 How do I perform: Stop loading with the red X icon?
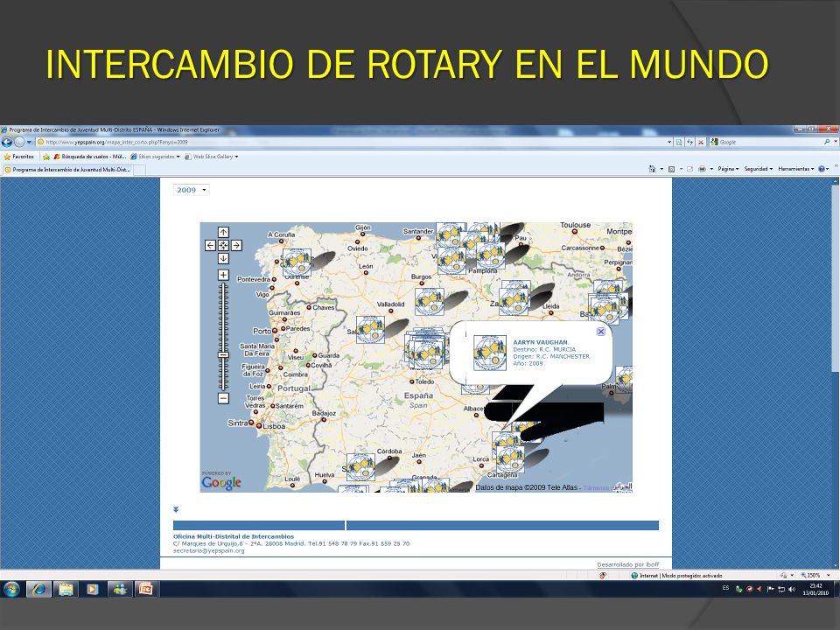[x=701, y=142]
